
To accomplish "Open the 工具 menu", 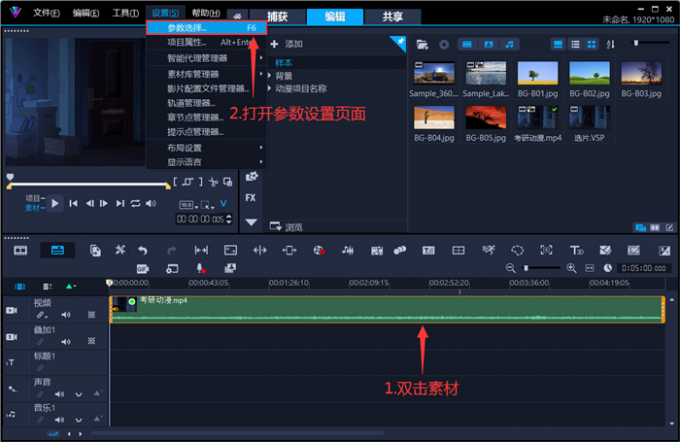I will [x=125, y=13].
